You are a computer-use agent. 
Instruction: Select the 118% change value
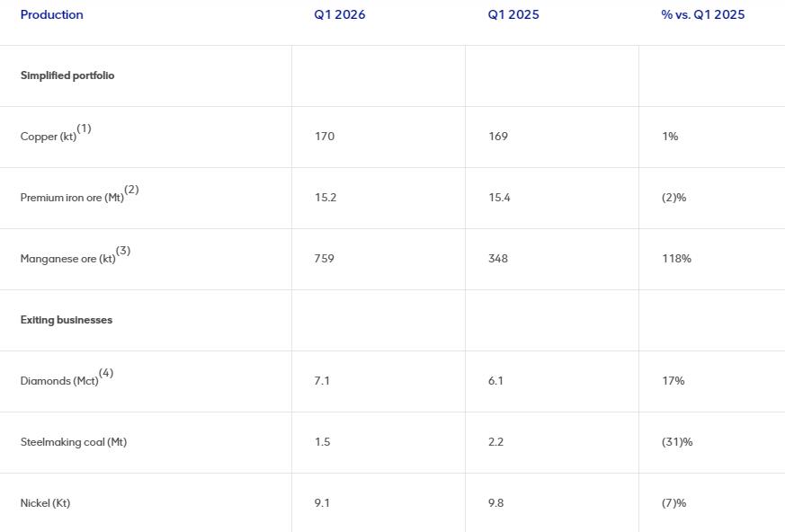(x=676, y=259)
